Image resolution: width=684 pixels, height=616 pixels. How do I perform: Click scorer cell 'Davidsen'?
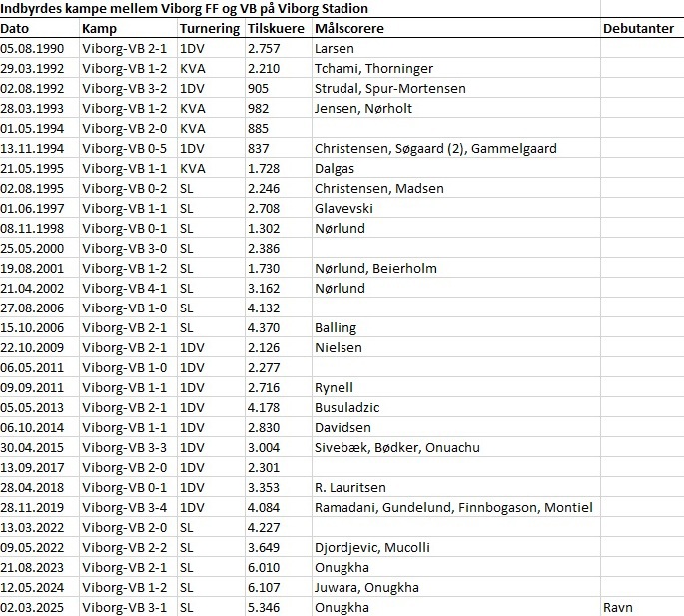click(342, 427)
